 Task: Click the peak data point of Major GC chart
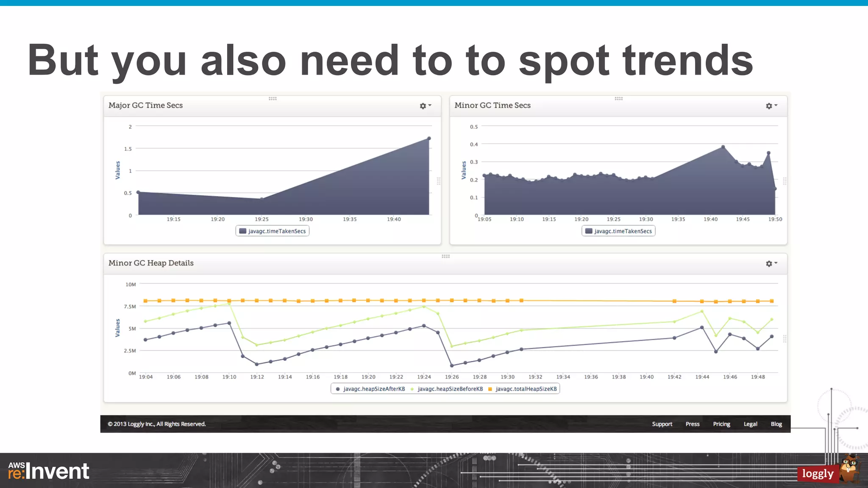click(x=429, y=139)
